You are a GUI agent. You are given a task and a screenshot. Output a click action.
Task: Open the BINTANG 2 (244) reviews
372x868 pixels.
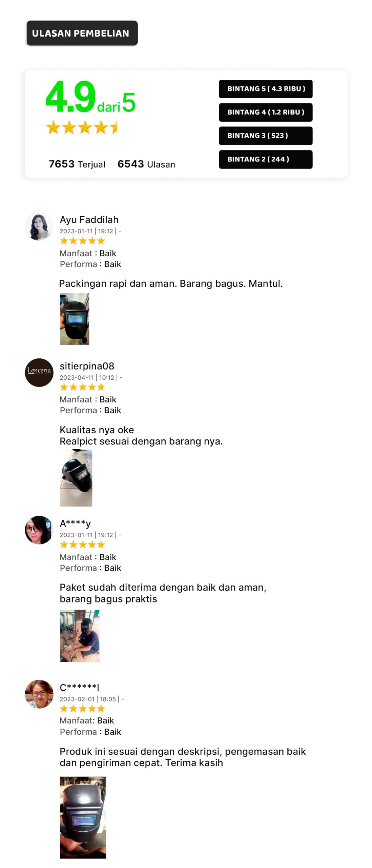(266, 159)
